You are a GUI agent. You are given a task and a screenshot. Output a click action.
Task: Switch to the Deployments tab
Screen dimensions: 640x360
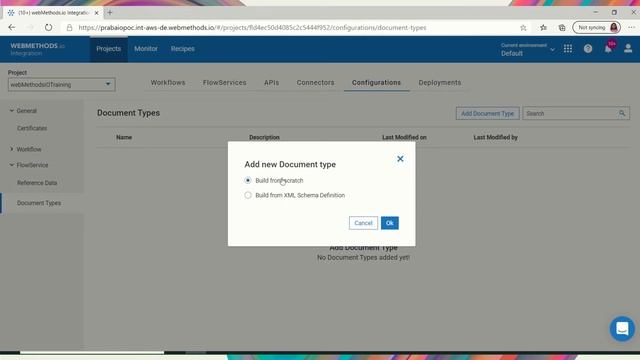(440, 82)
